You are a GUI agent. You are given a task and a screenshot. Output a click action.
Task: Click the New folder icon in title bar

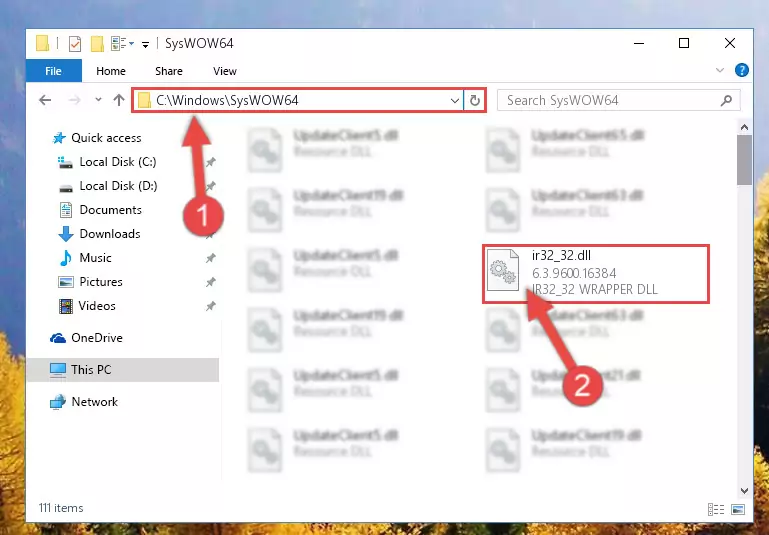[x=97, y=44]
